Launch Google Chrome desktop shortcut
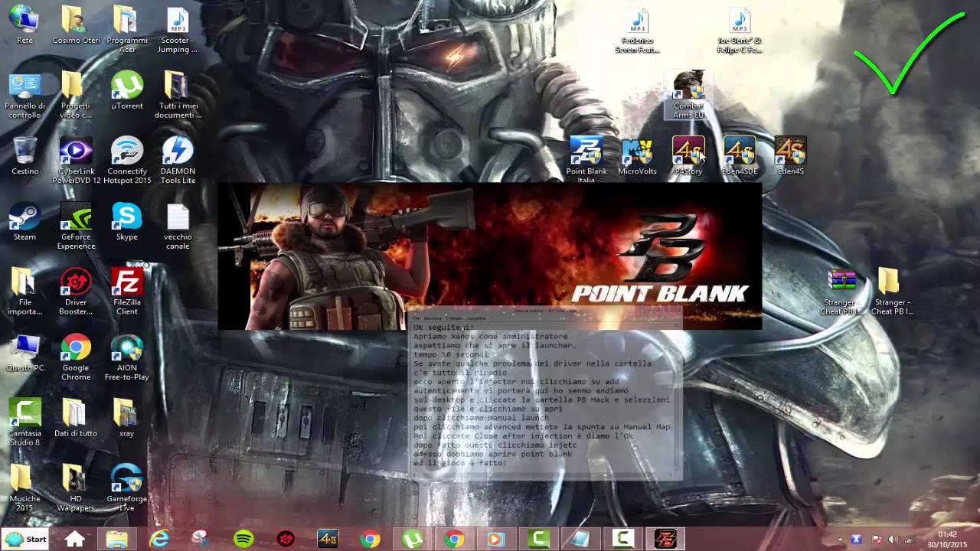This screenshot has height=551, width=980. (x=76, y=357)
